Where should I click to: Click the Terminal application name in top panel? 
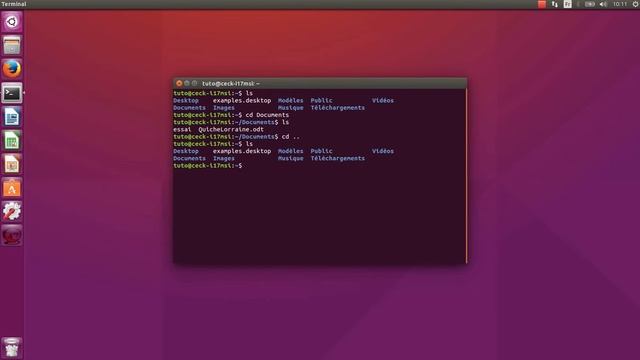coord(14,4)
